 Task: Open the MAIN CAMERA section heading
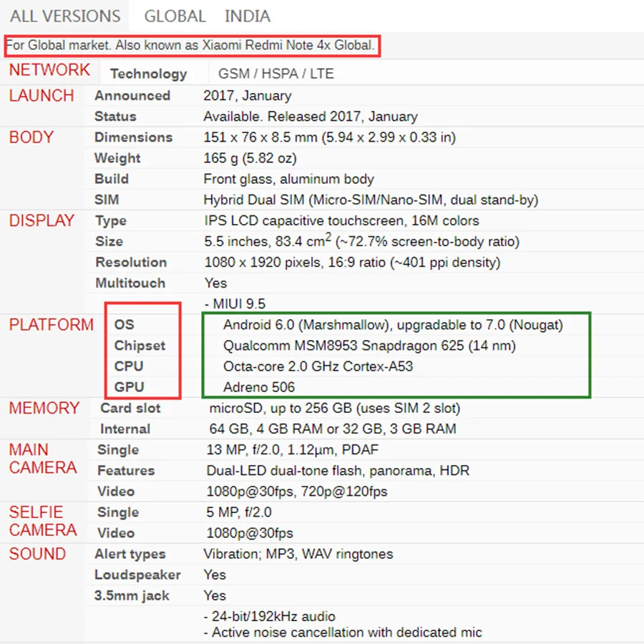click(43, 459)
